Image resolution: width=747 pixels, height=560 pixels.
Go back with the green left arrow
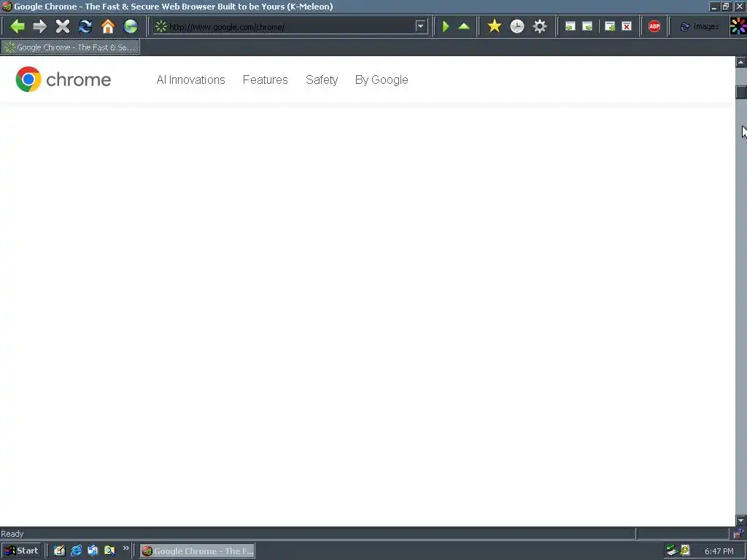pyautogui.click(x=18, y=26)
